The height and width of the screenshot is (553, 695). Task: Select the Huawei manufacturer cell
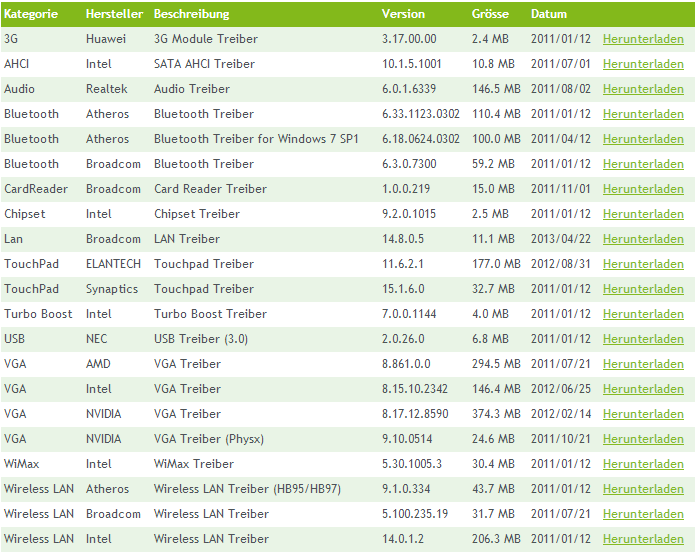click(x=106, y=39)
